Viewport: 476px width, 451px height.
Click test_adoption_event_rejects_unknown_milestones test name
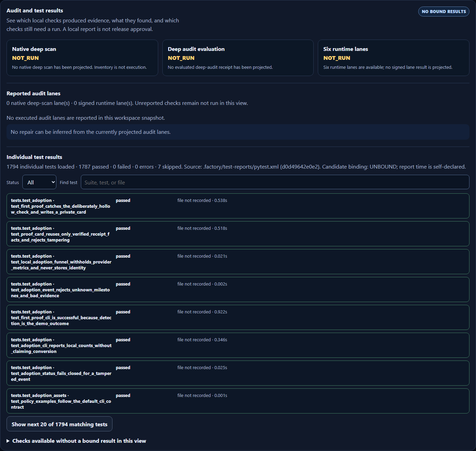(61, 290)
